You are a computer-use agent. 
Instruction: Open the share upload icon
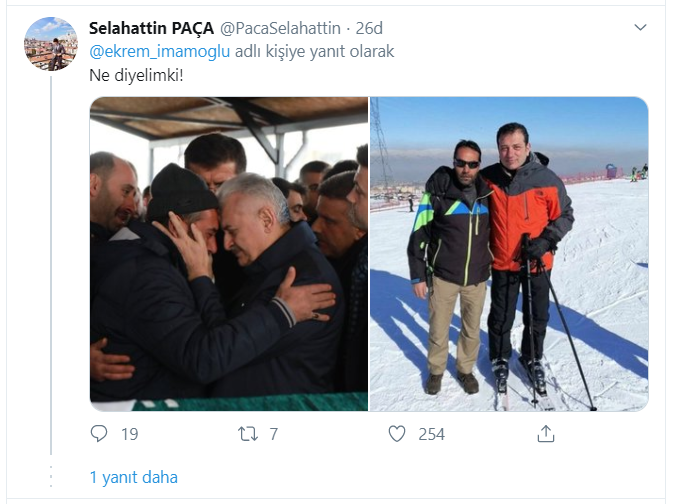click(546, 433)
